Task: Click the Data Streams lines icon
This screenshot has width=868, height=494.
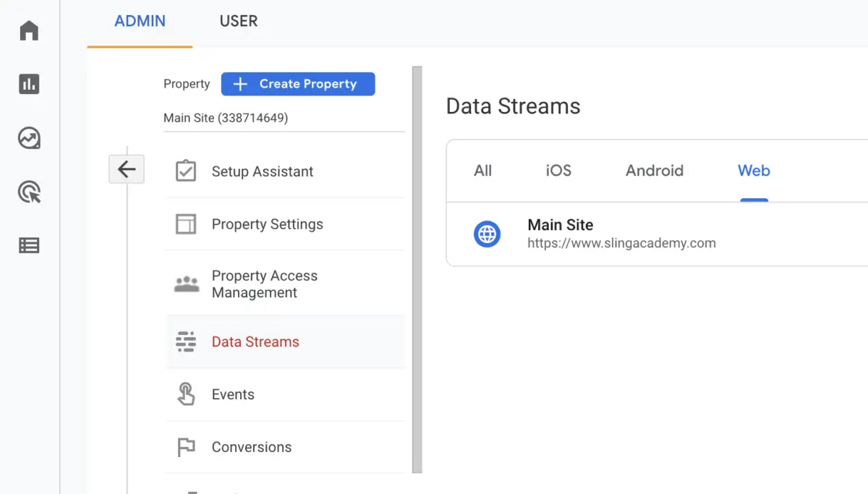Action: tap(186, 342)
